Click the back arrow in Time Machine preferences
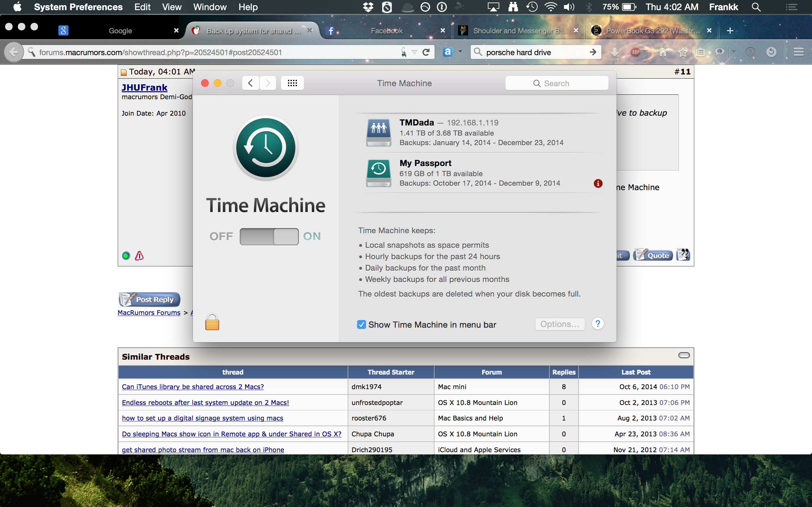The height and width of the screenshot is (507, 812). (x=250, y=83)
